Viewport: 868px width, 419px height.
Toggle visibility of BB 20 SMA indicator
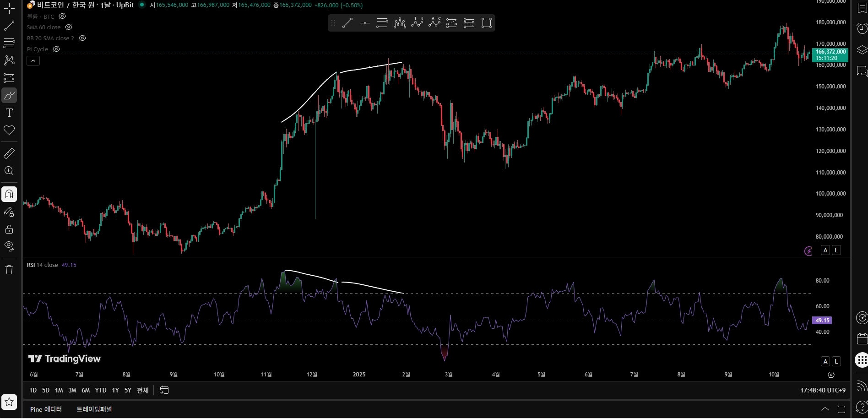pos(82,38)
